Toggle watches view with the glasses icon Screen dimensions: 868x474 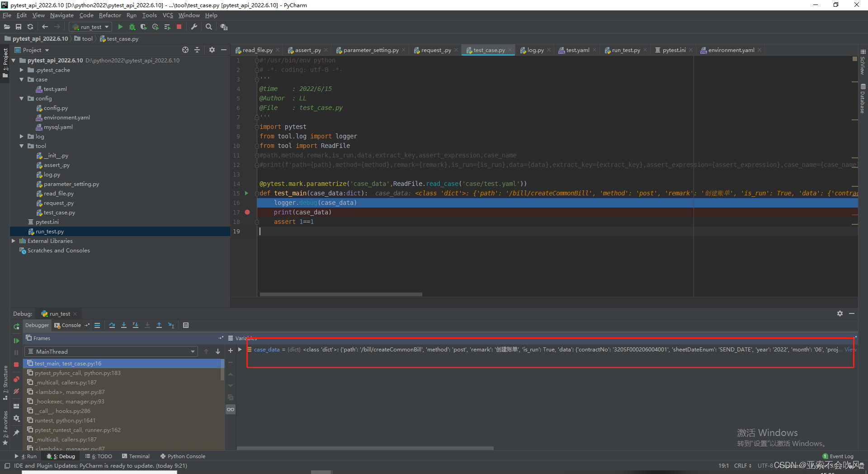[231, 409]
